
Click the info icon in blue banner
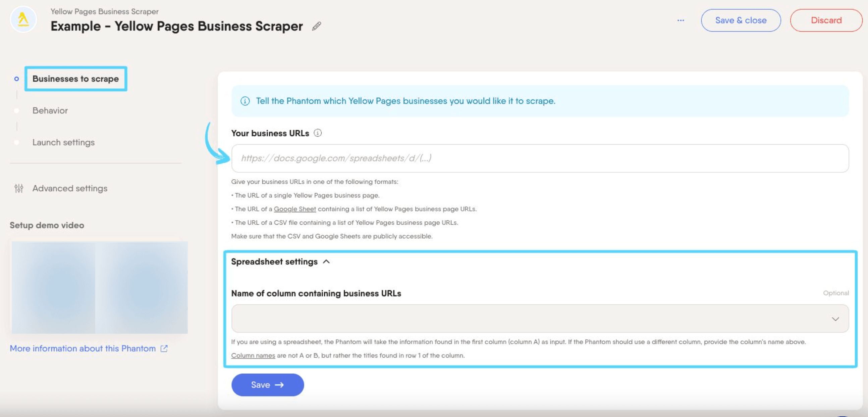(245, 101)
